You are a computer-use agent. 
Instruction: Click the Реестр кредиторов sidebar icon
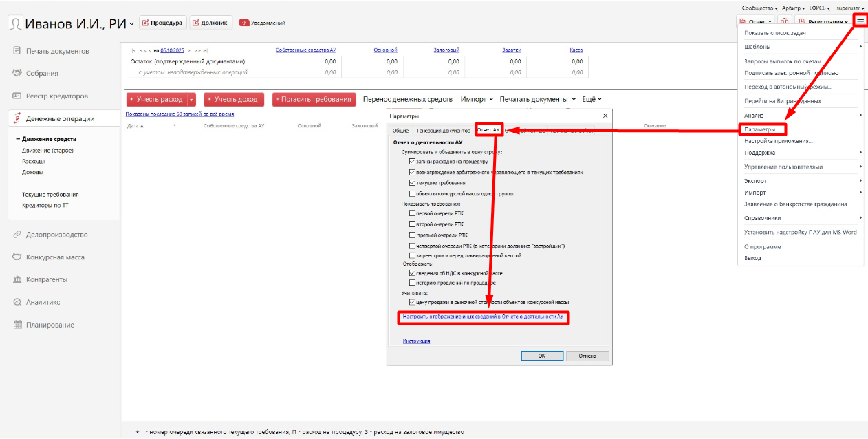click(17, 96)
